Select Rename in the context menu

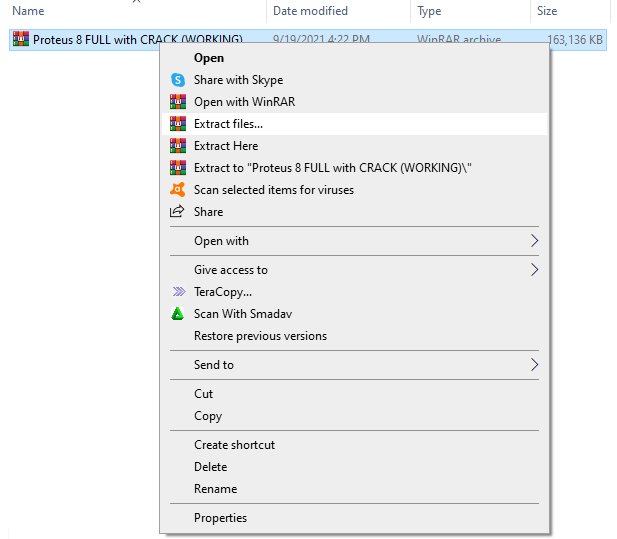(x=215, y=489)
